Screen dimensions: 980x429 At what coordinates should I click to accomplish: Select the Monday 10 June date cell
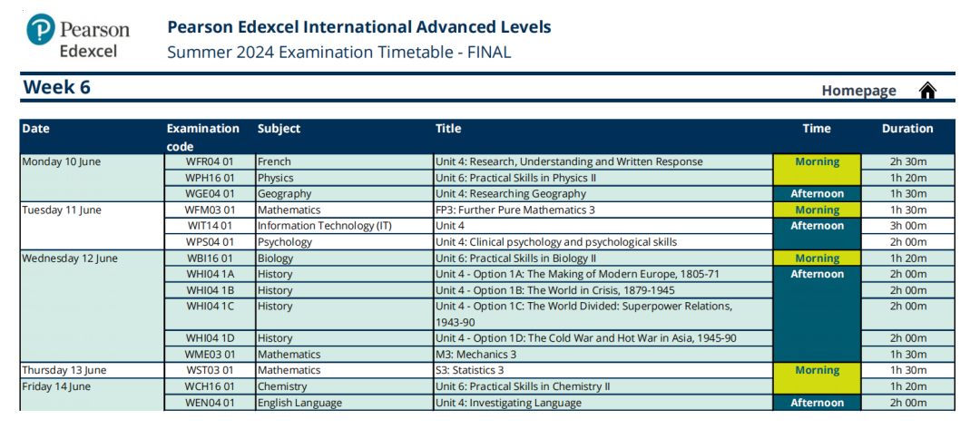(x=92, y=178)
